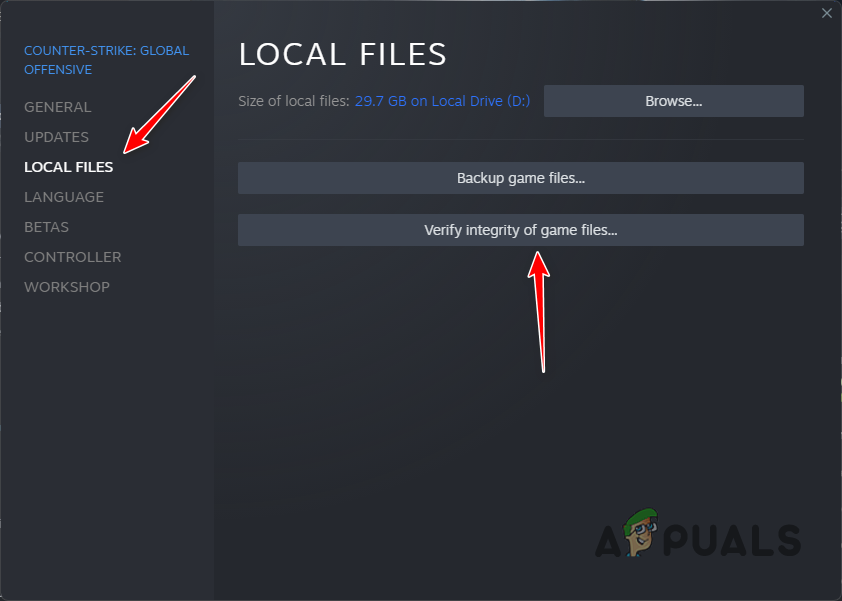842x601 pixels.
Task: Start a backup with Backup game files
Action: click(x=520, y=178)
